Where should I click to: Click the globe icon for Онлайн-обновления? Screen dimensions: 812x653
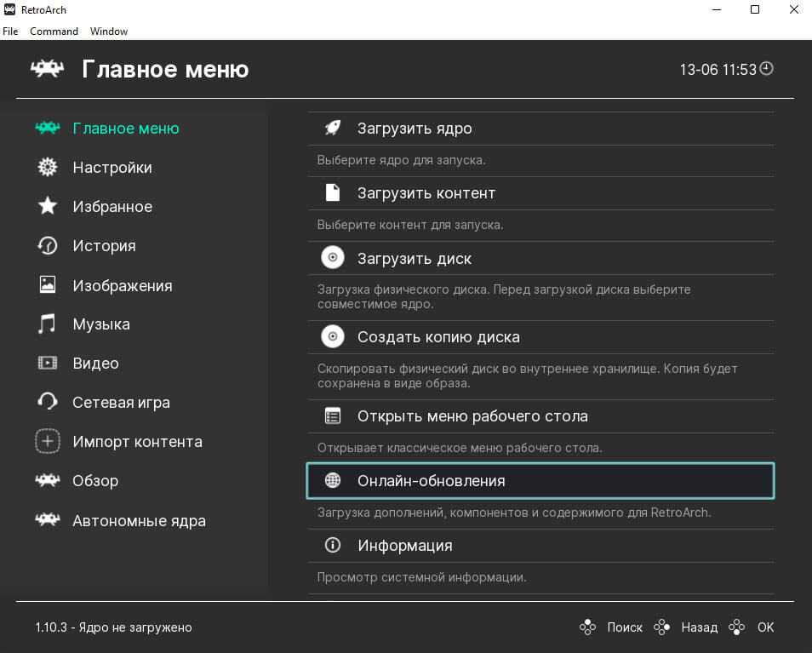click(x=333, y=481)
